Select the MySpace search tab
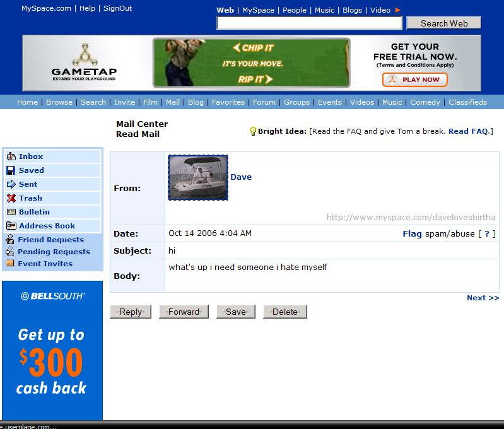504x429 pixels. (258, 10)
